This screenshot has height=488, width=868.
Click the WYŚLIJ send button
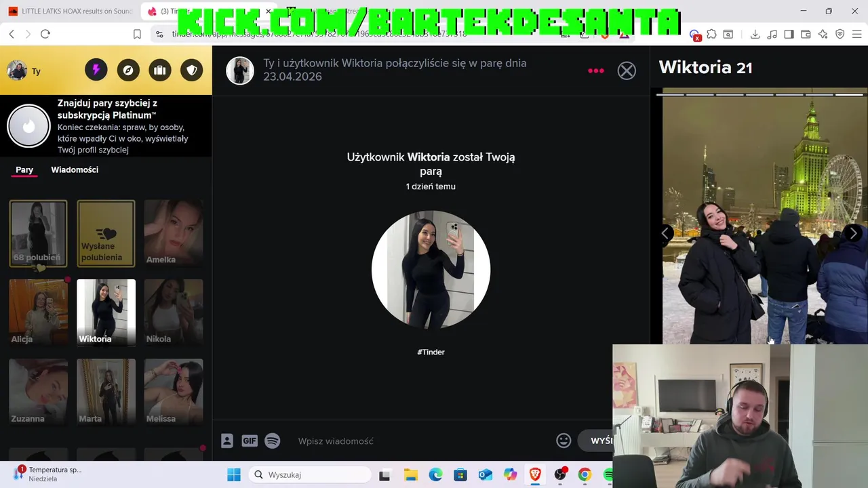coord(597,441)
